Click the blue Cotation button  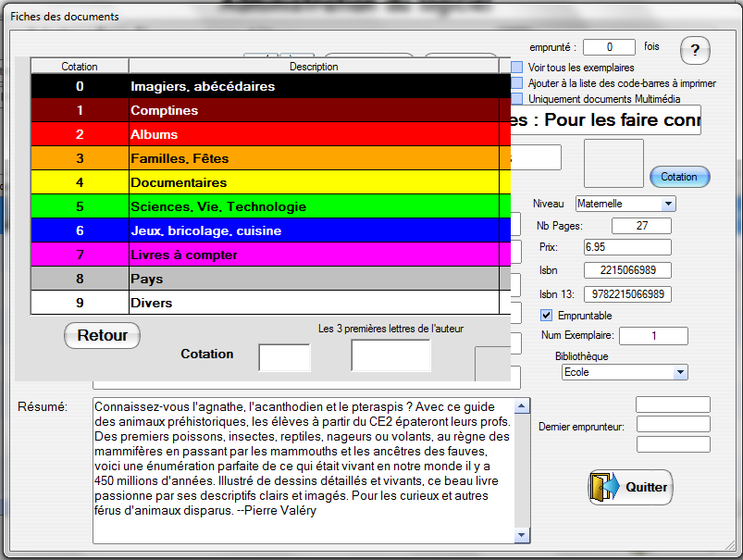(x=679, y=177)
